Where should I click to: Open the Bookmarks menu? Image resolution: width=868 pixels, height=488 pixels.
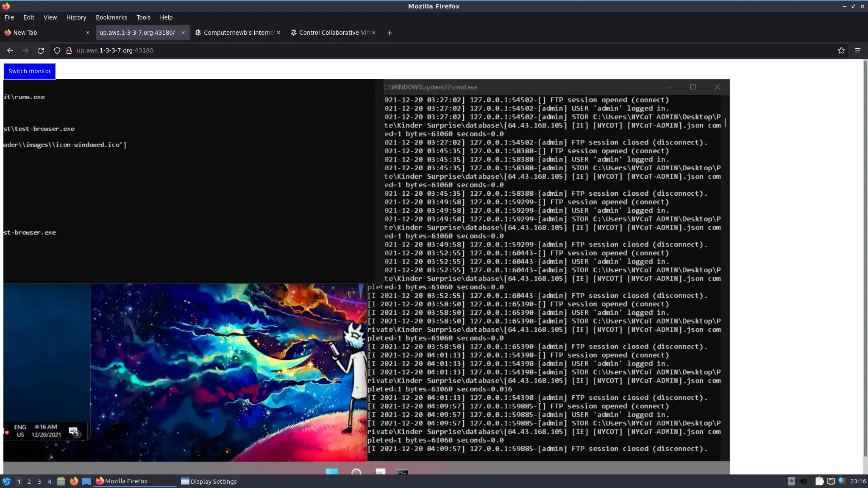coord(111,17)
